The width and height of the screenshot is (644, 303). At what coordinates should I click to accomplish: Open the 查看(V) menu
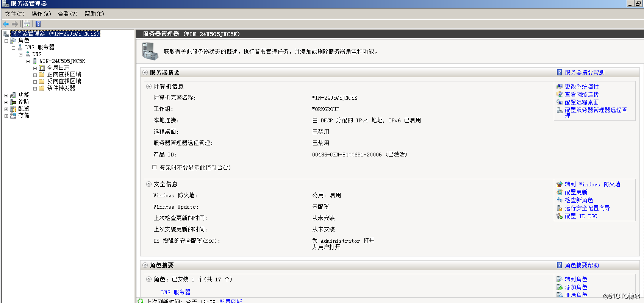coord(67,14)
